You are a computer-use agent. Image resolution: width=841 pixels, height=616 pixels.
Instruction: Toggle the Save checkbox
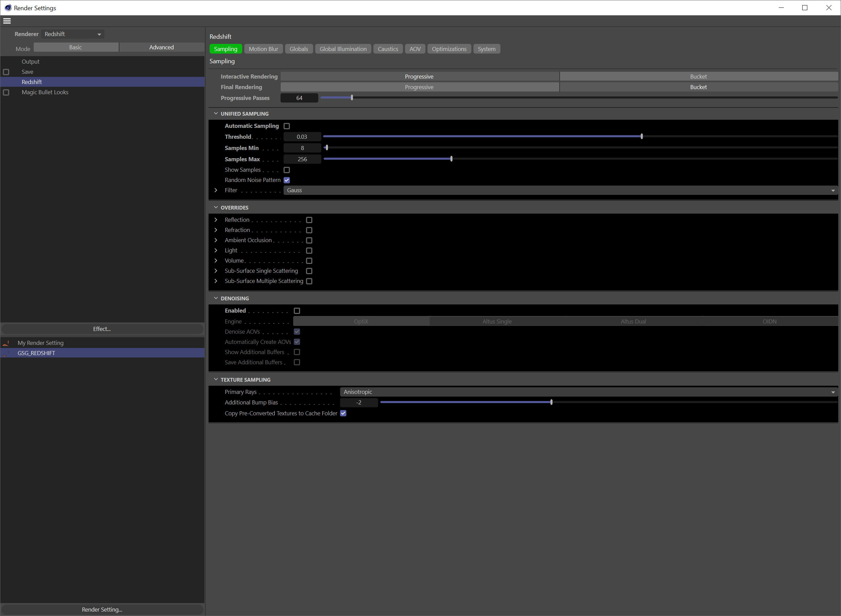point(6,72)
